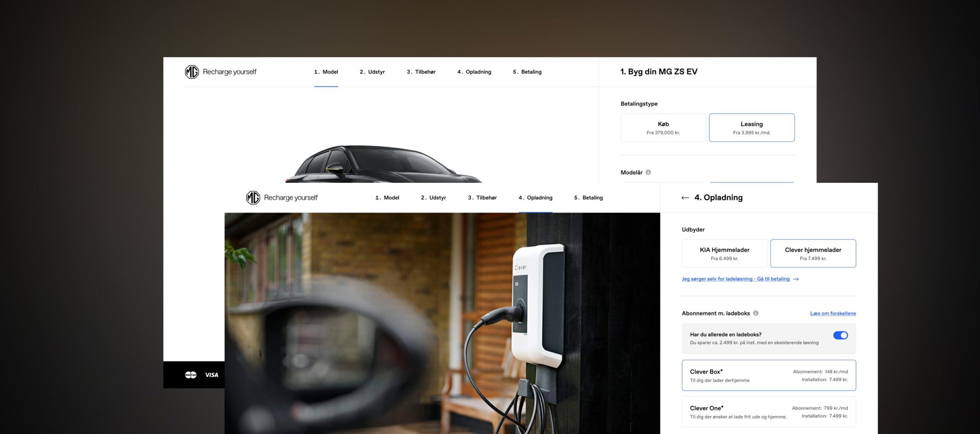Click the VISA icon in the footer

(212, 375)
